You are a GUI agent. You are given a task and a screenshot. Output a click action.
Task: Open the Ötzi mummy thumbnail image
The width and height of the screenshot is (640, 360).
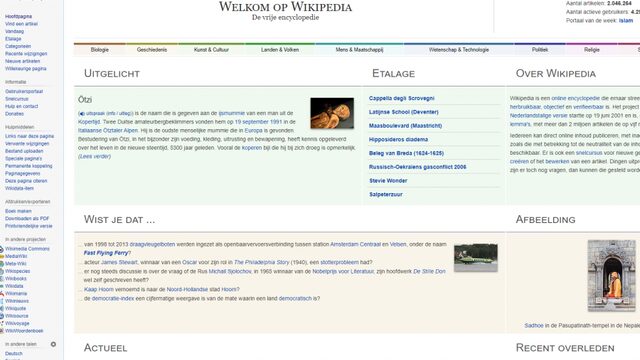click(x=332, y=113)
